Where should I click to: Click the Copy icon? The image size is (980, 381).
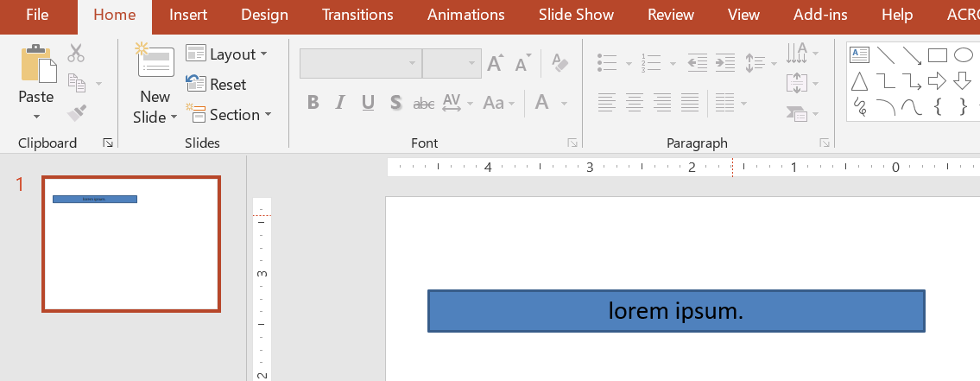pos(76,83)
